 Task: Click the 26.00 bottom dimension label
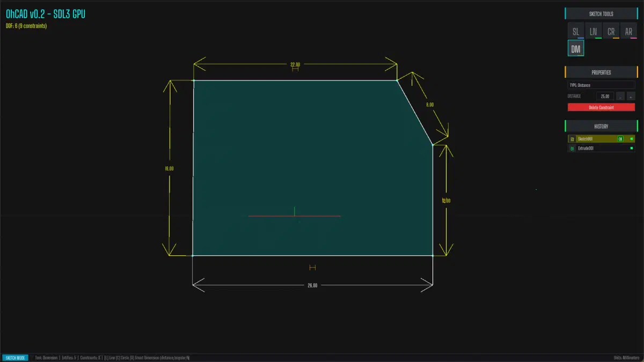(x=312, y=285)
